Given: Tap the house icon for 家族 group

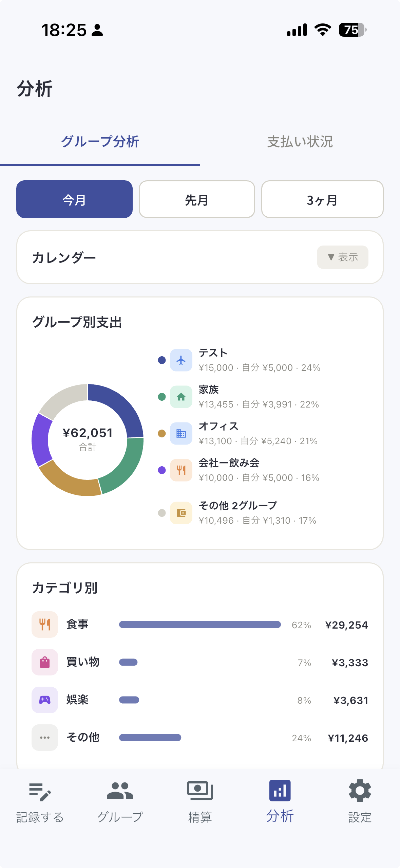Looking at the screenshot, I should [x=181, y=397].
